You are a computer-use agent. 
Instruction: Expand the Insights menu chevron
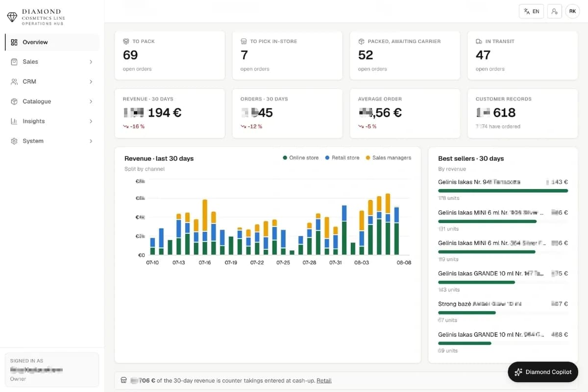(x=91, y=121)
